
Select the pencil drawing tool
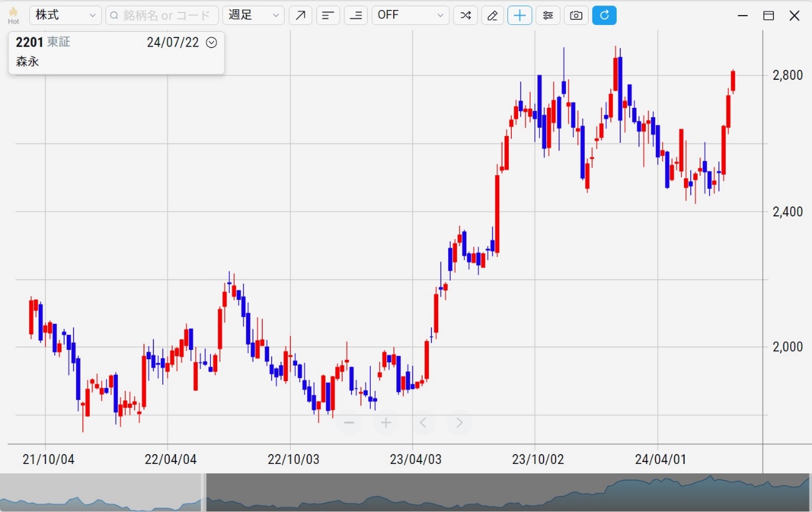[492, 15]
